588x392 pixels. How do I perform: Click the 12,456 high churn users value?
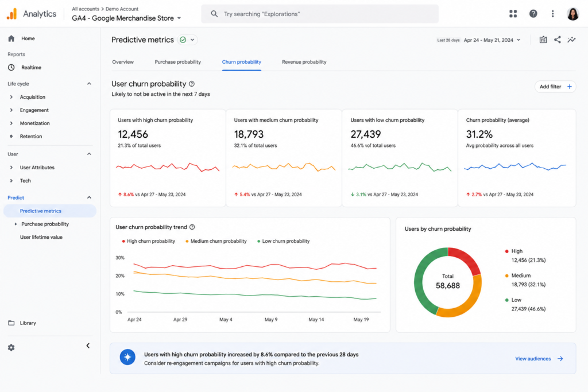coord(133,134)
